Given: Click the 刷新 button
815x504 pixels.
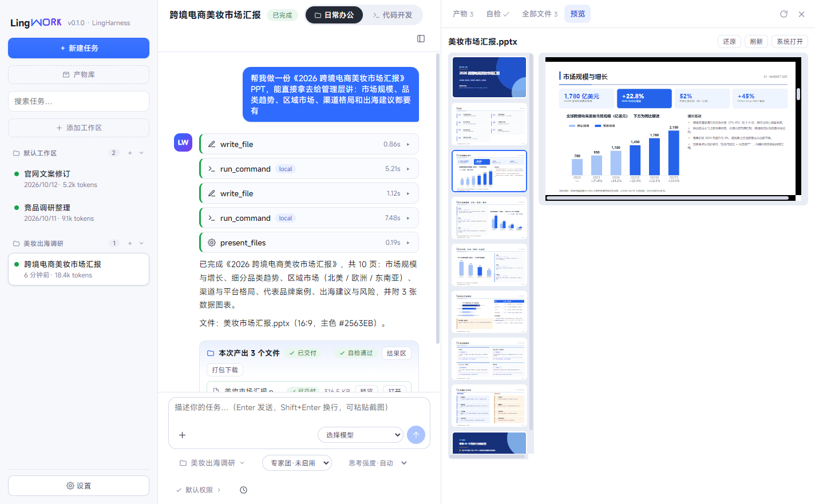Looking at the screenshot, I should [x=756, y=41].
